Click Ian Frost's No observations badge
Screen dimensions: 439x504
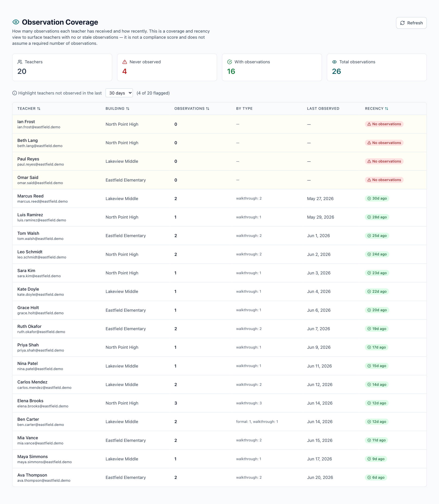[384, 124]
